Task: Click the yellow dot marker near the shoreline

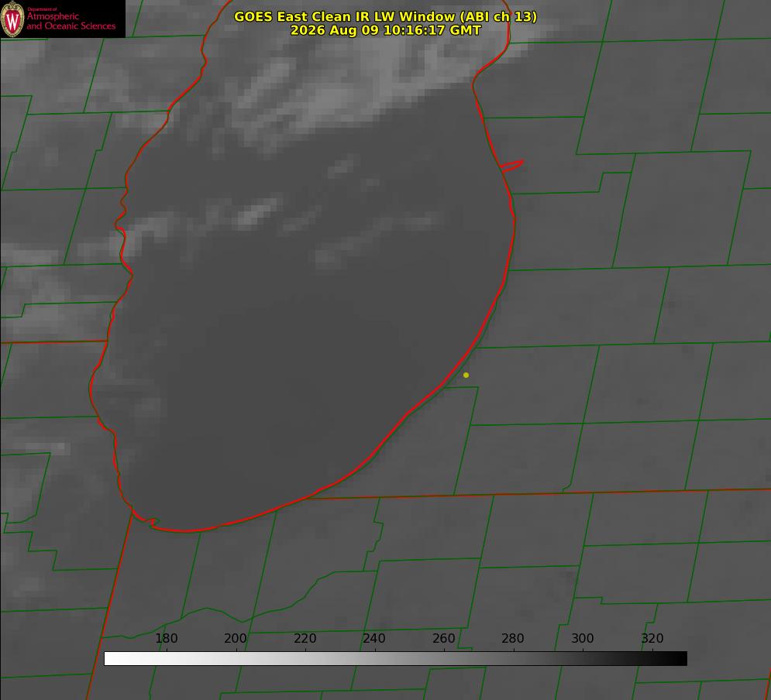Action: 466,375
